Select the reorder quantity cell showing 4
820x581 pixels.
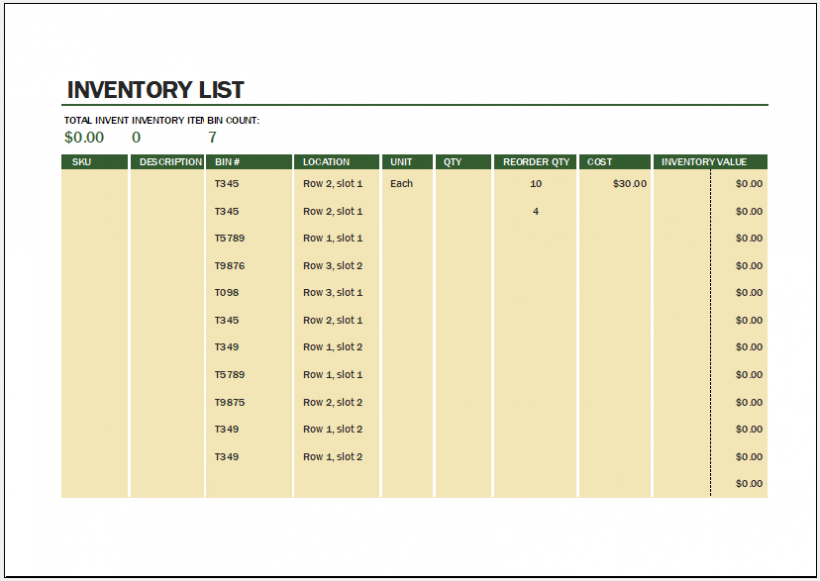pos(536,211)
